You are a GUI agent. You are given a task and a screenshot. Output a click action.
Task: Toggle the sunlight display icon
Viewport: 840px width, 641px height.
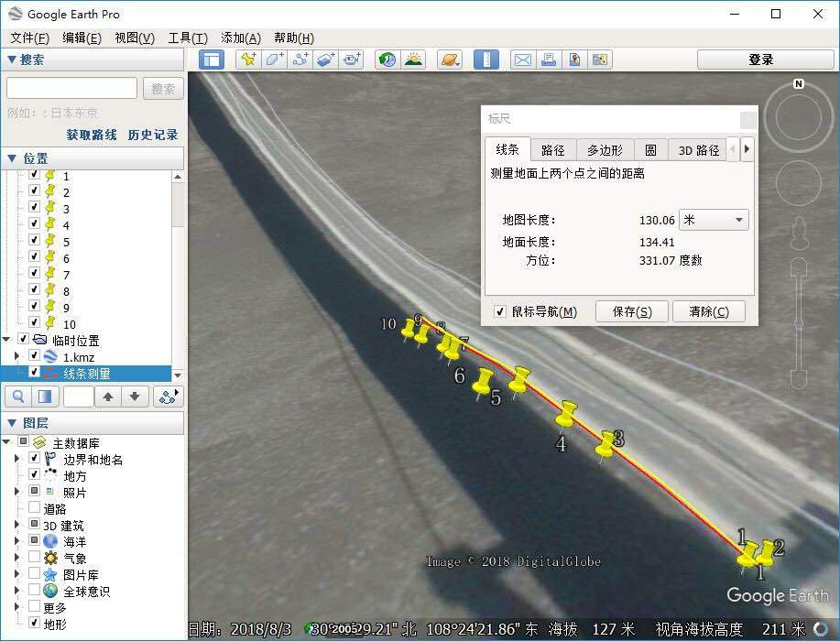[414, 60]
